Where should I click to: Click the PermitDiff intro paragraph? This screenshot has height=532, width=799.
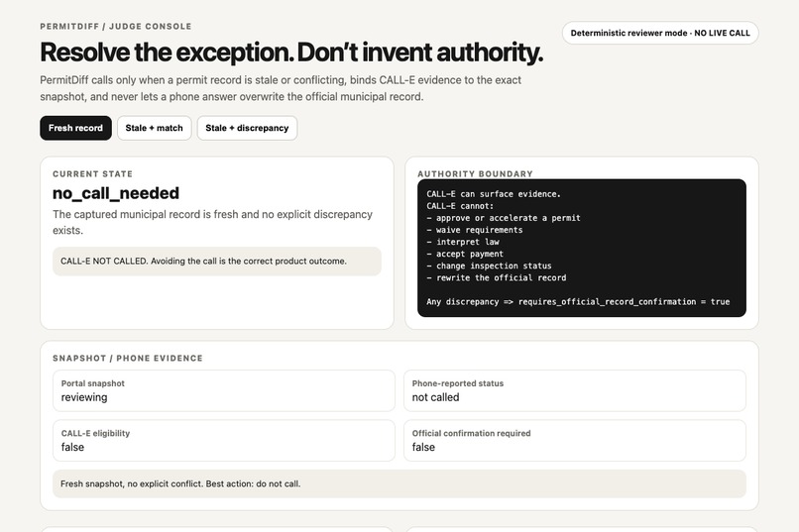[281, 88]
